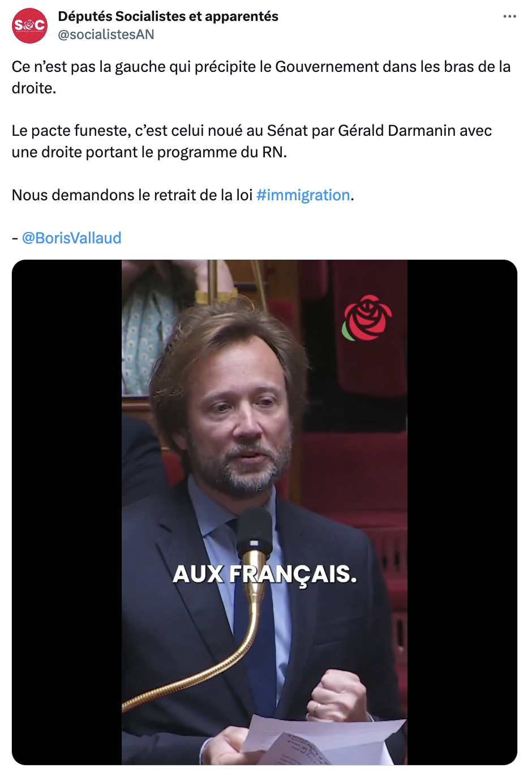532x773 pixels.
Task: Click the red SOC profile avatar
Action: pos(29,25)
